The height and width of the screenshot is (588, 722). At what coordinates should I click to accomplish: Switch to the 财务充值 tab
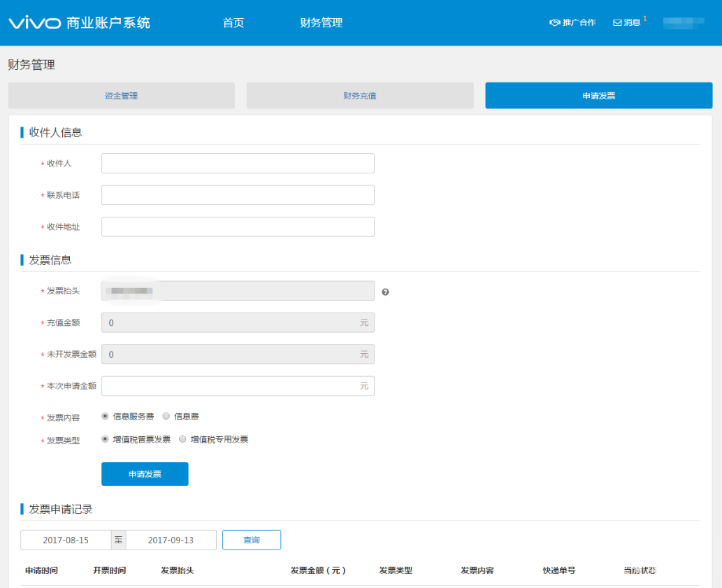(x=360, y=95)
